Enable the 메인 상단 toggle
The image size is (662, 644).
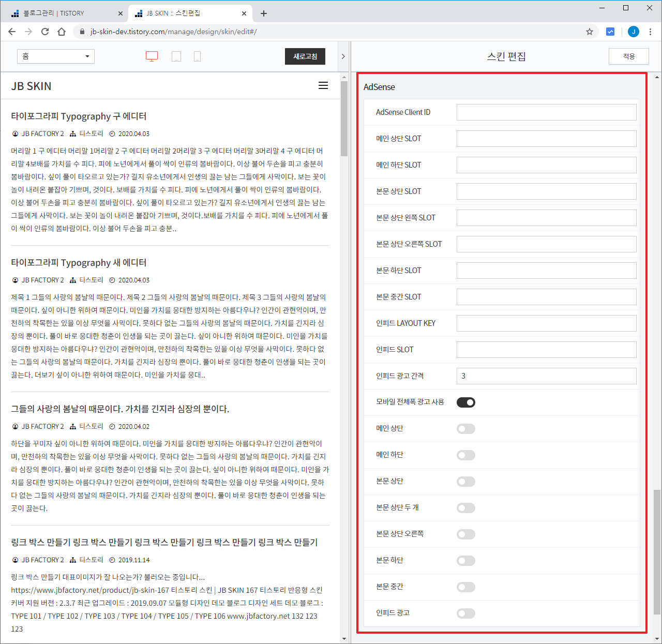pos(466,429)
